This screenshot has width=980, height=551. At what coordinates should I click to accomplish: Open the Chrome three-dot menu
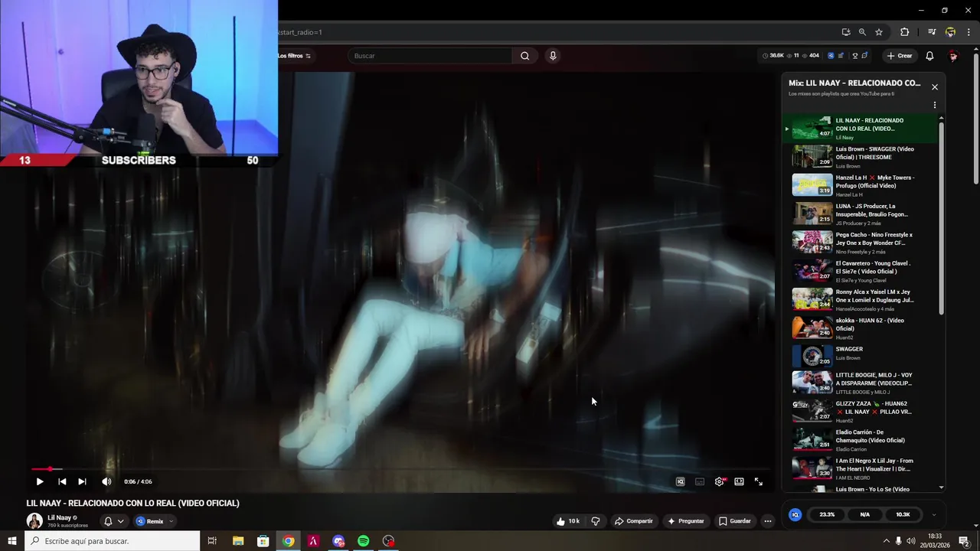coord(969,32)
